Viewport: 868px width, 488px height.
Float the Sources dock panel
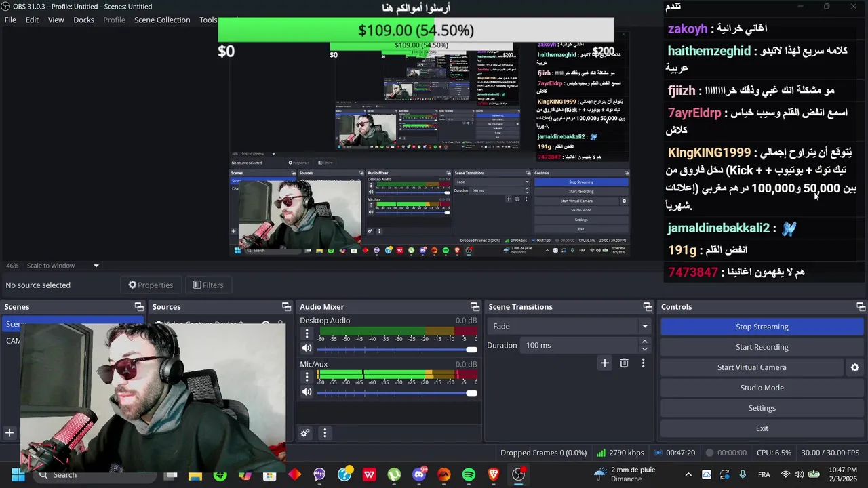coord(286,307)
